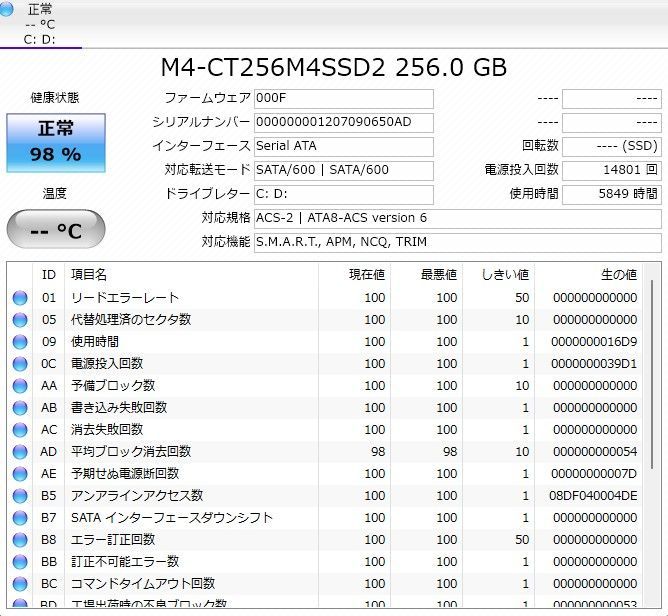The height and width of the screenshot is (616, 668).
Task: Click status icon for row AD 平均ブロック消去回数
Action: pos(20,452)
